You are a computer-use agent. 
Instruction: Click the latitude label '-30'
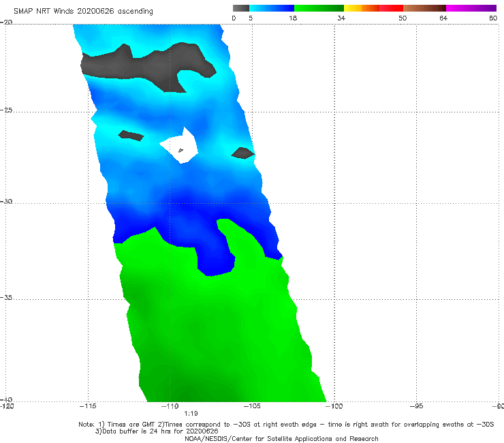click(x=6, y=201)
